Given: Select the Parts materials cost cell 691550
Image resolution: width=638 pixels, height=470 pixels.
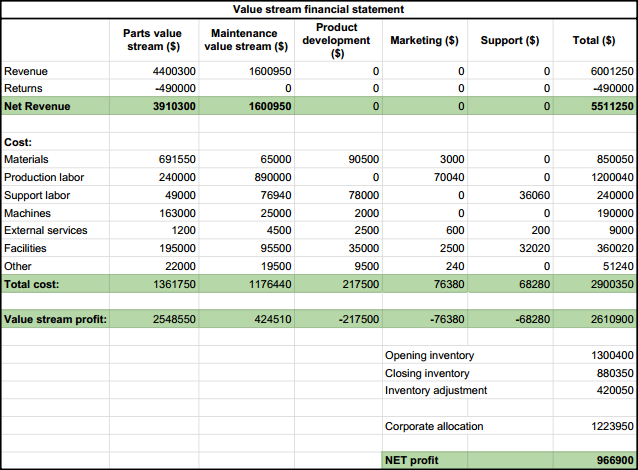Looking at the screenshot, I should coord(175,159).
